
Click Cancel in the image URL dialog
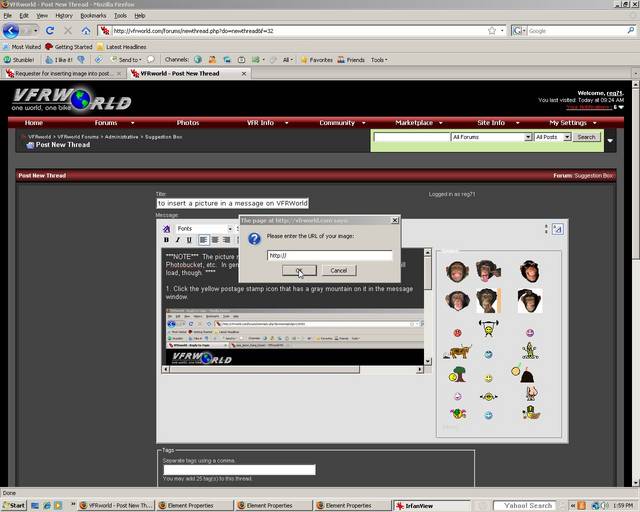pyautogui.click(x=338, y=270)
